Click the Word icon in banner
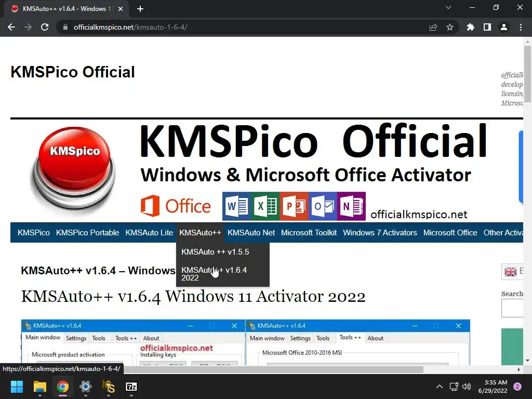Image resolution: width=532 pixels, height=399 pixels. [236, 206]
